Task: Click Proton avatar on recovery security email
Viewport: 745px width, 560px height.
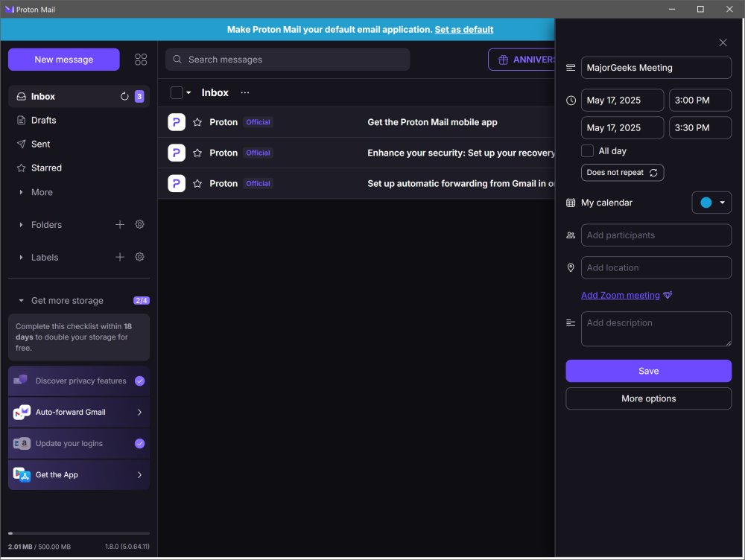Action: 177,153
